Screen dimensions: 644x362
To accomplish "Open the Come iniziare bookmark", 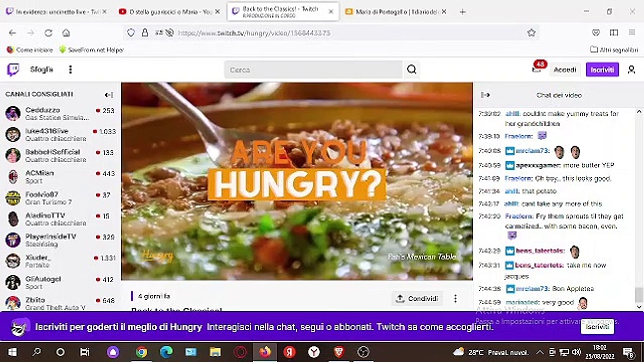I will click(30, 50).
